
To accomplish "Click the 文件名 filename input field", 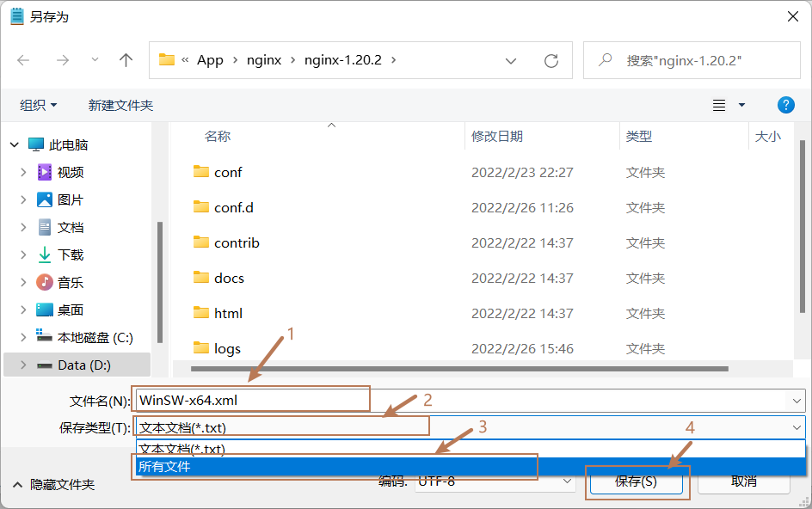I will [464, 400].
